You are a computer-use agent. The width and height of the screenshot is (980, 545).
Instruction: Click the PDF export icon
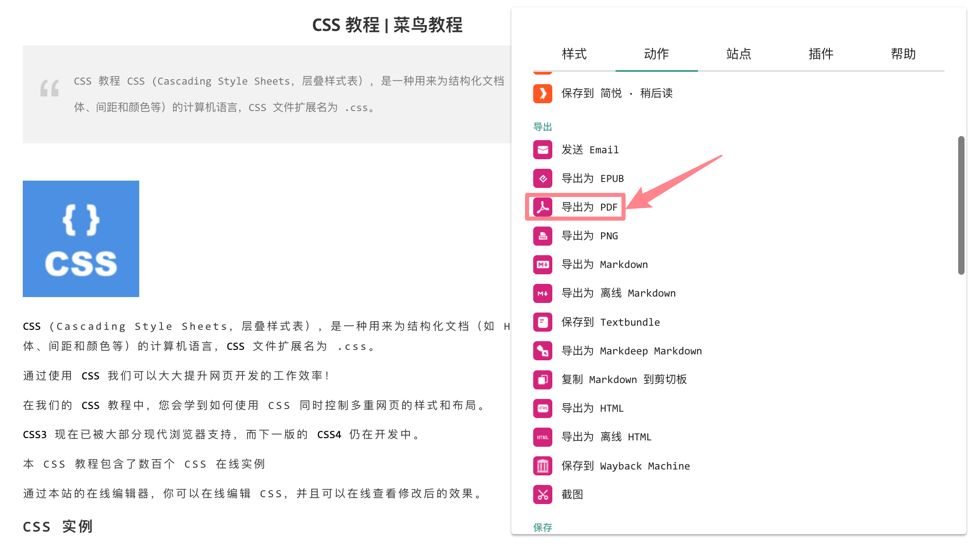[x=543, y=207]
